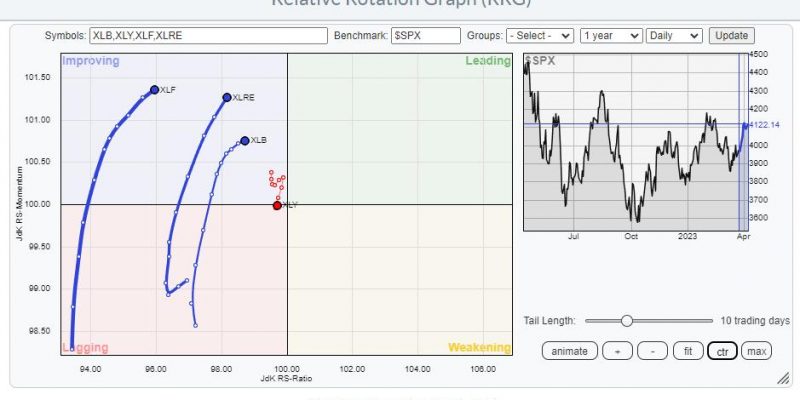Select the red XLY data point
This screenshot has width=800, height=400.
[277, 206]
